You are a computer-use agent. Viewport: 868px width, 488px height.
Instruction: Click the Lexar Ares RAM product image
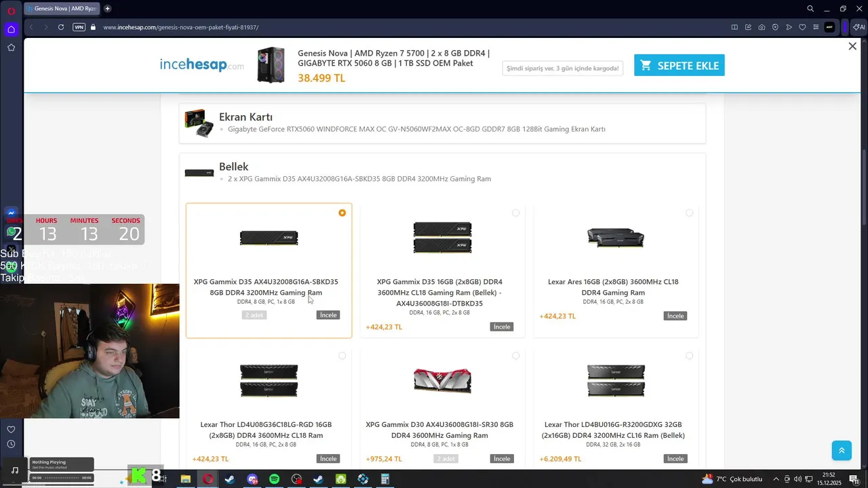[616, 238]
